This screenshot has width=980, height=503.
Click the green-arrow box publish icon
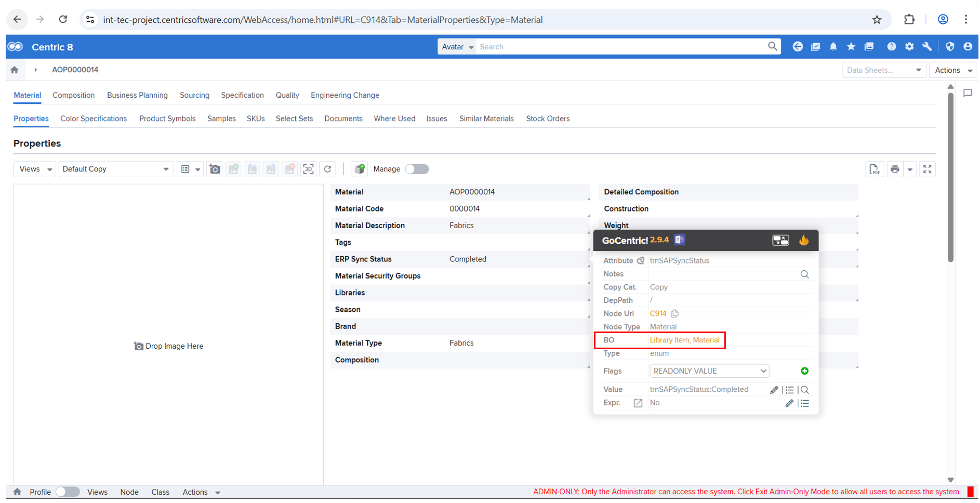tap(360, 169)
